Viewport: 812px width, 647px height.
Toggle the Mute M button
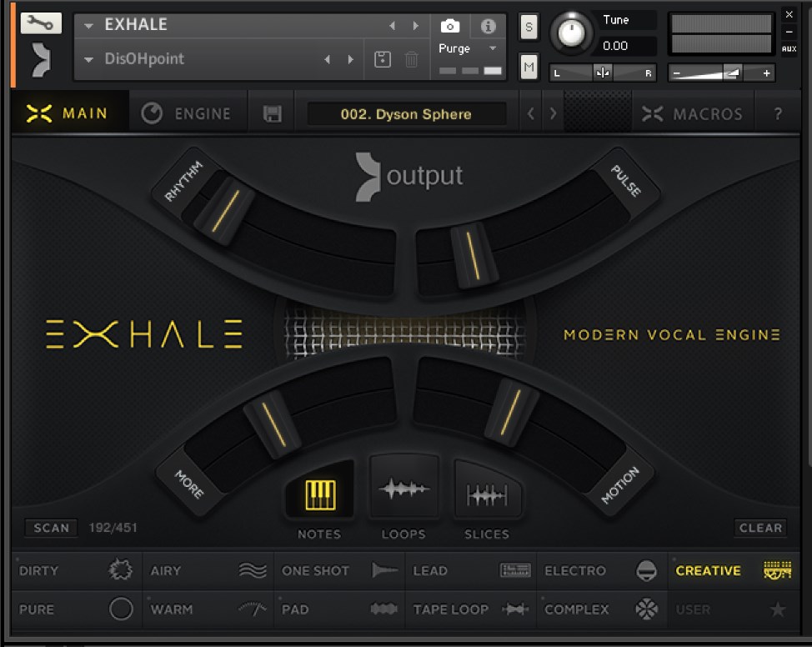point(529,66)
